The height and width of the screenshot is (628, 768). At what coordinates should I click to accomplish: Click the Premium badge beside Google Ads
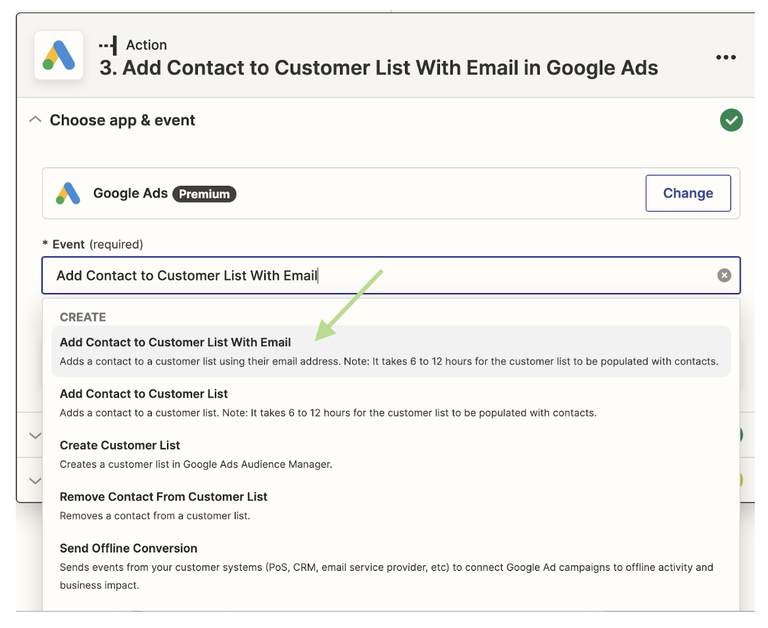tap(204, 194)
